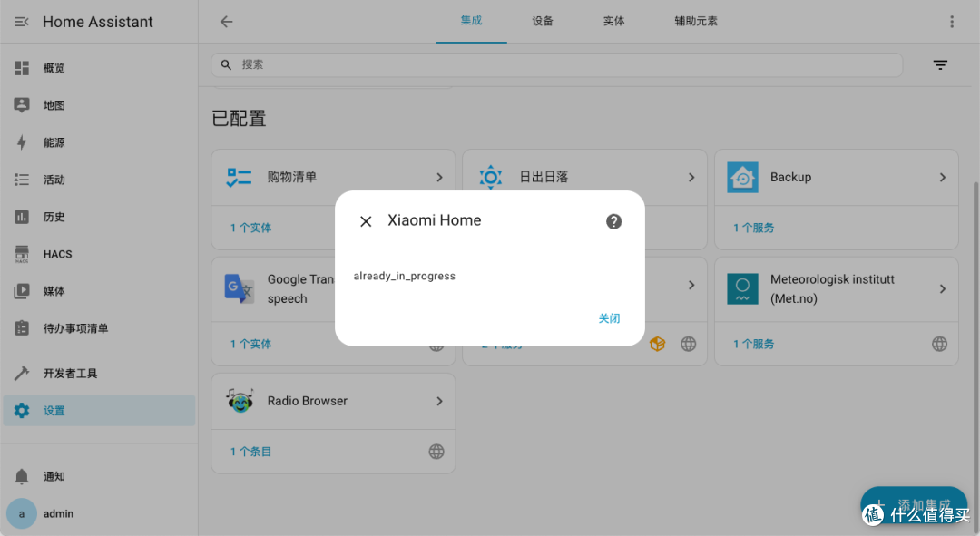This screenshot has height=536, width=980.
Task: Expand 购物清单 card chevron
Action: click(x=439, y=178)
